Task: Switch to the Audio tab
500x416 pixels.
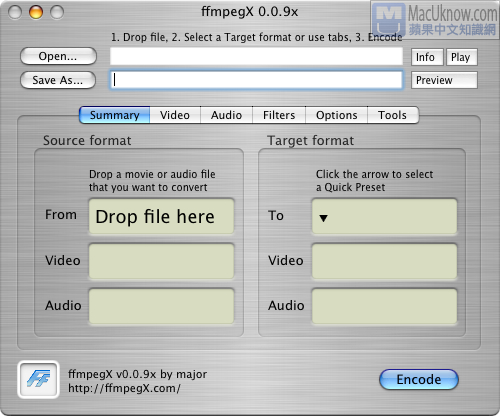Action: [226, 115]
